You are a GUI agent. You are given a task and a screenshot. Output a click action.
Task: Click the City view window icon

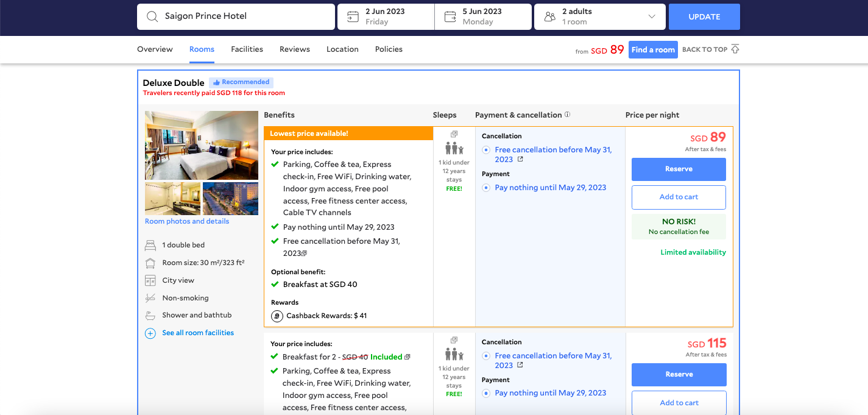click(150, 281)
